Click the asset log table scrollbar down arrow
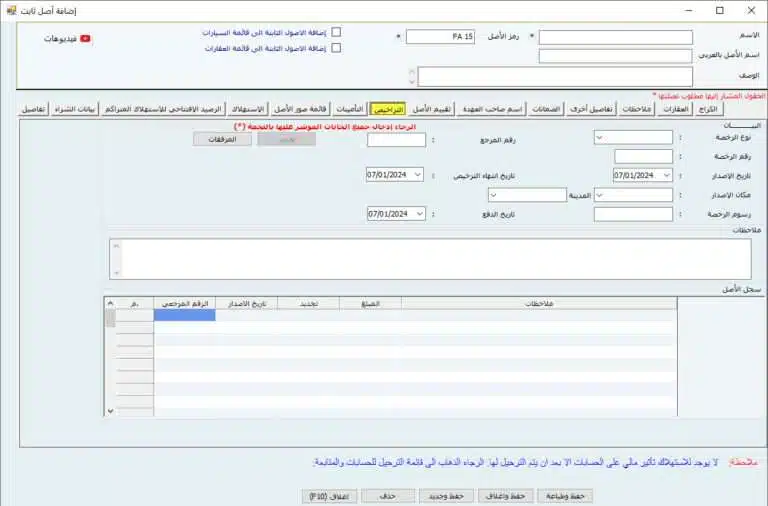 [x=110, y=410]
